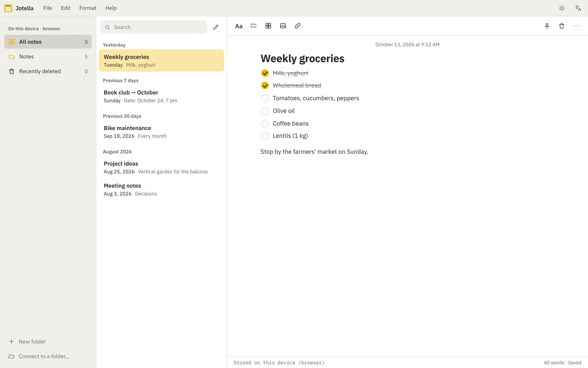Click the 40 words · Saved status

tap(563, 362)
